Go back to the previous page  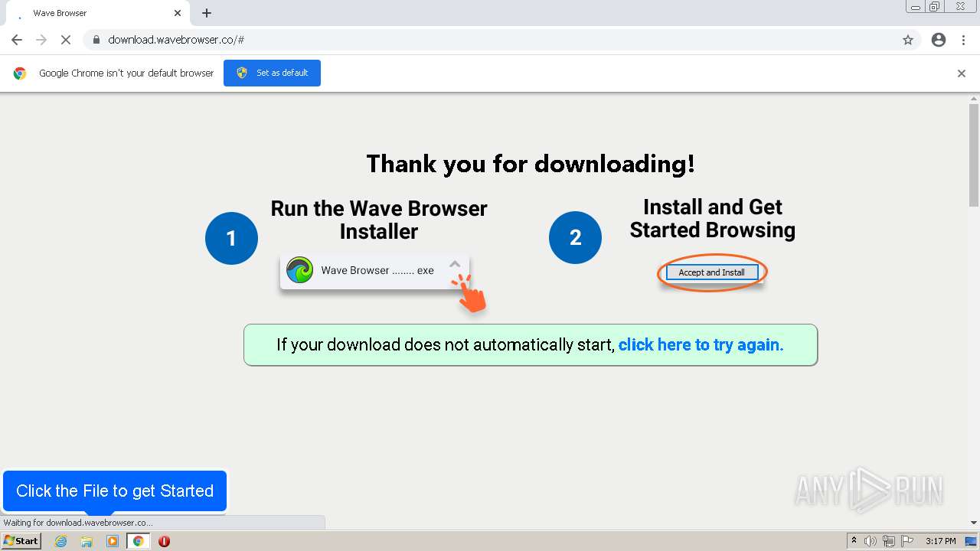[x=17, y=40]
